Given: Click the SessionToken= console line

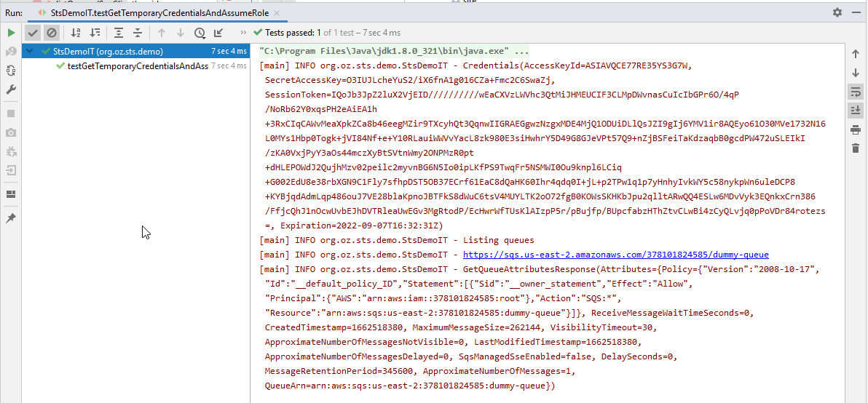Looking at the screenshot, I should [502, 95].
